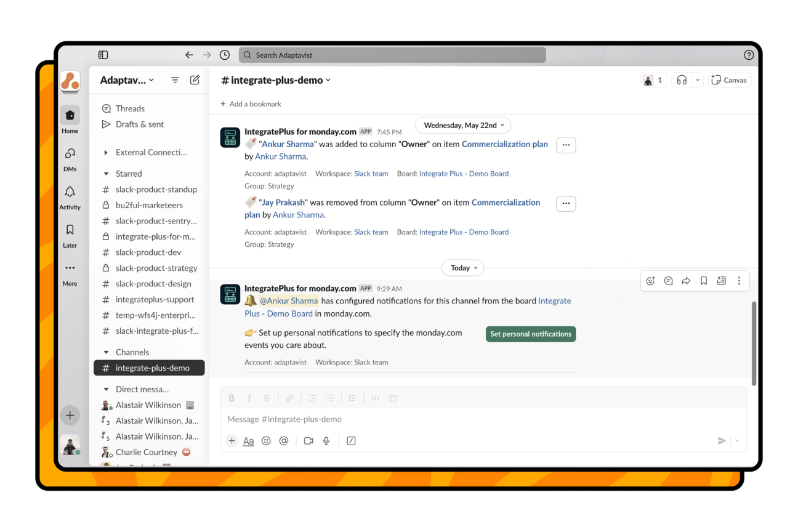The width and height of the screenshot is (798, 532).
Task: Open the Activity bell view
Action: pyautogui.click(x=70, y=197)
